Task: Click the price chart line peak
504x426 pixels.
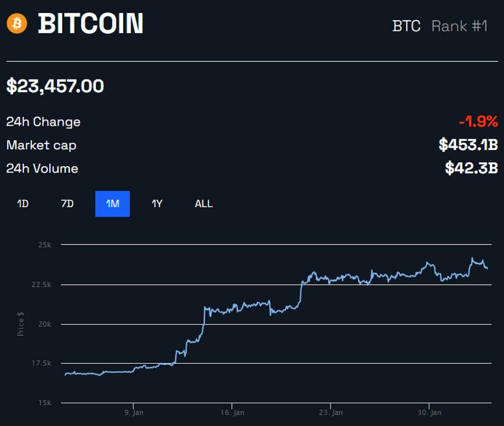Action: (x=473, y=258)
